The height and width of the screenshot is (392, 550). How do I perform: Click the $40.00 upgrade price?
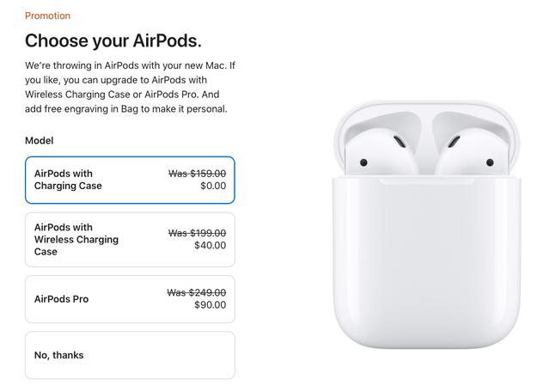click(210, 245)
